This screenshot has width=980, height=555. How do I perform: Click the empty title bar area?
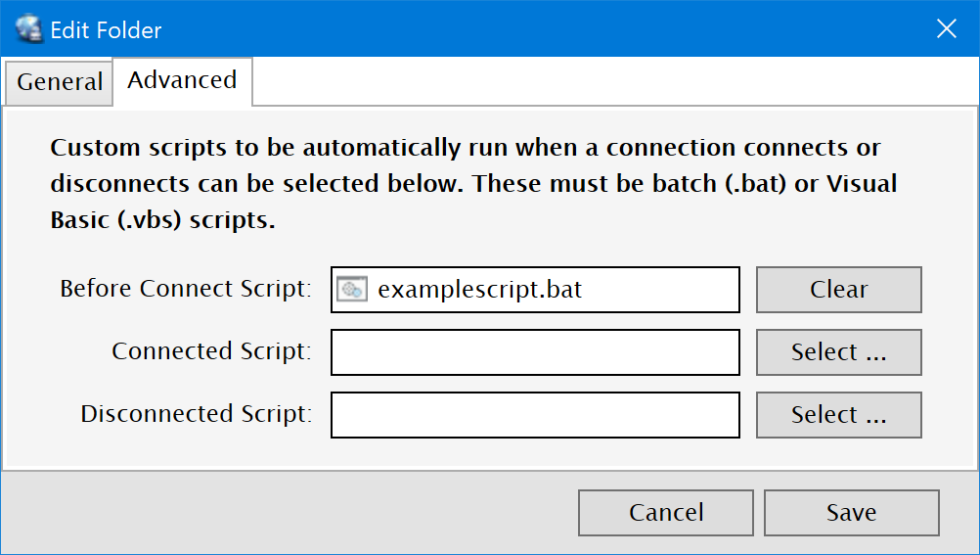pyautogui.click(x=538, y=29)
